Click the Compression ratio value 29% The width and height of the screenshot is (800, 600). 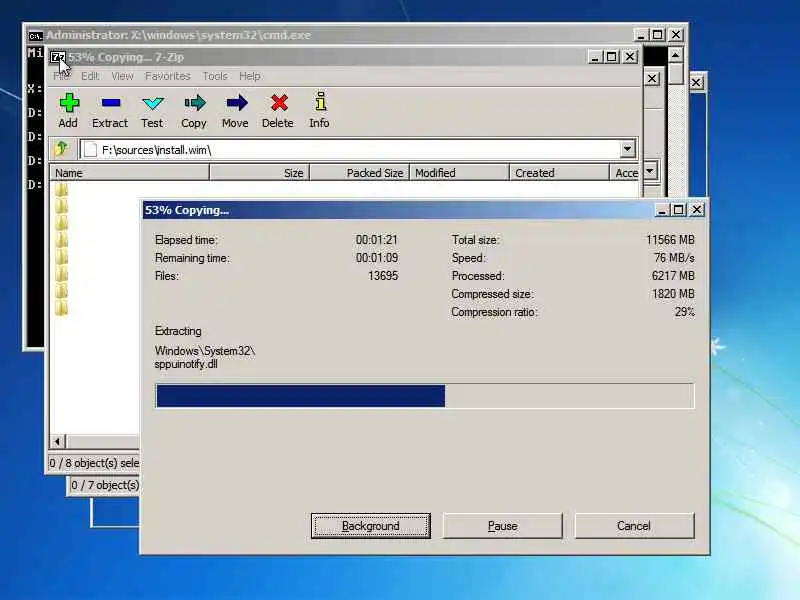tap(685, 312)
